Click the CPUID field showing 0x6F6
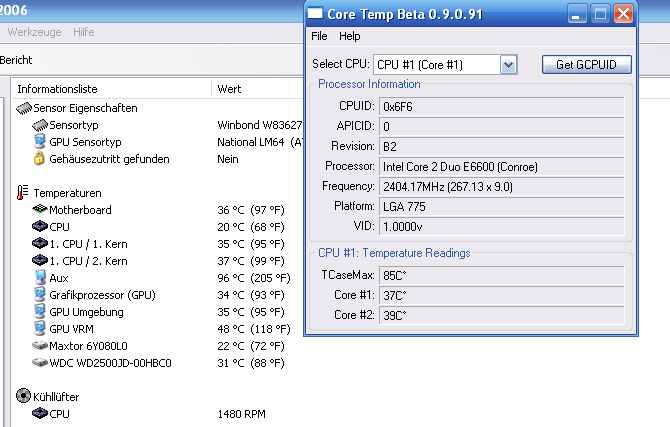The image size is (670, 427). click(x=501, y=107)
